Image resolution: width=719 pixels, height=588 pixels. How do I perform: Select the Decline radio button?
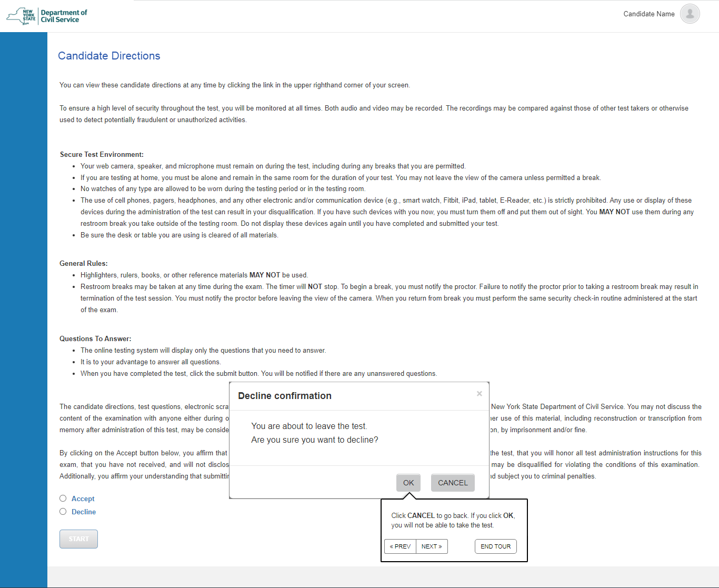[63, 512]
